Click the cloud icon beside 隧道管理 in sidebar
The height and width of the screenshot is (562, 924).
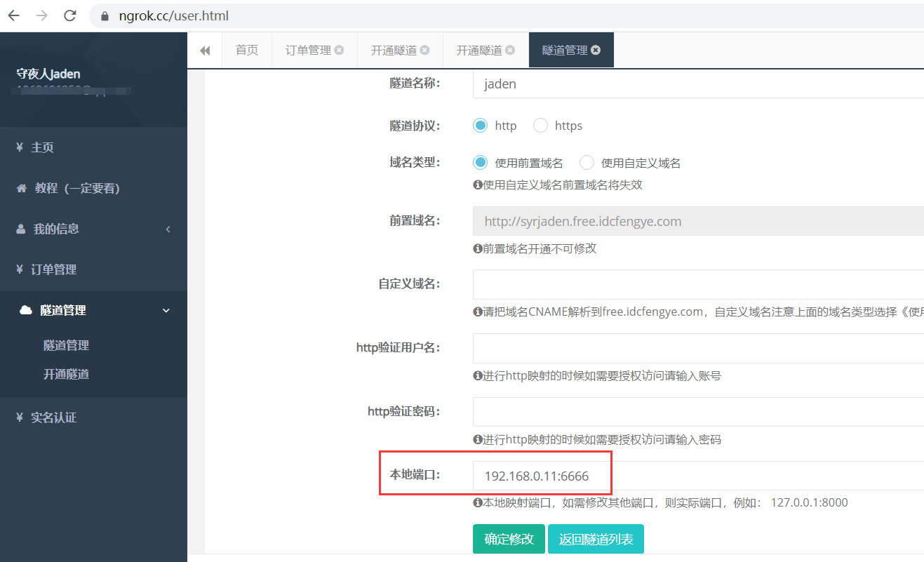click(x=26, y=310)
